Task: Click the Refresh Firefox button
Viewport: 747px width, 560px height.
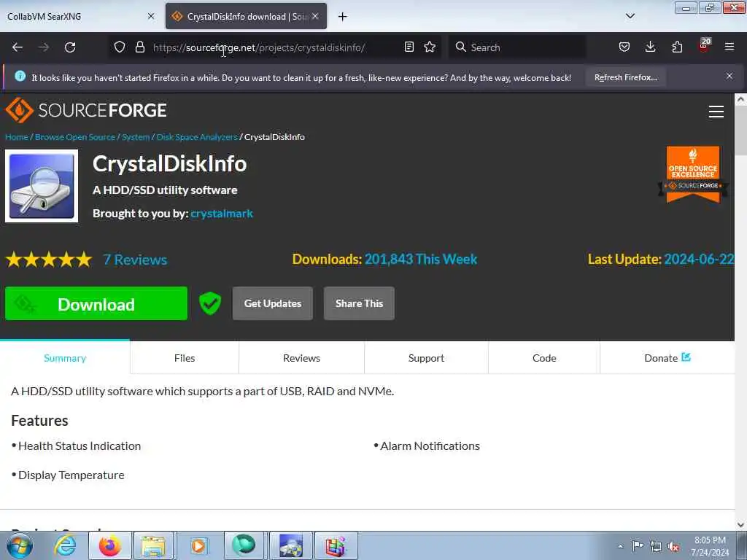Action: click(625, 77)
